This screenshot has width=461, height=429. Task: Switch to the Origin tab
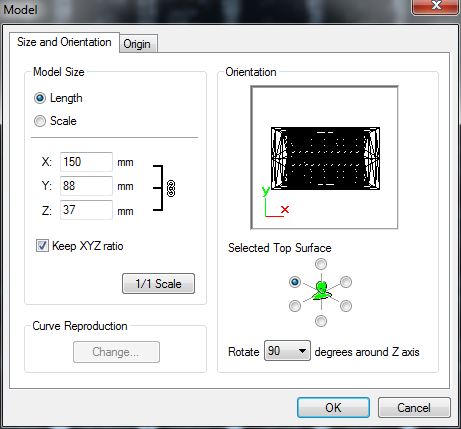click(137, 44)
